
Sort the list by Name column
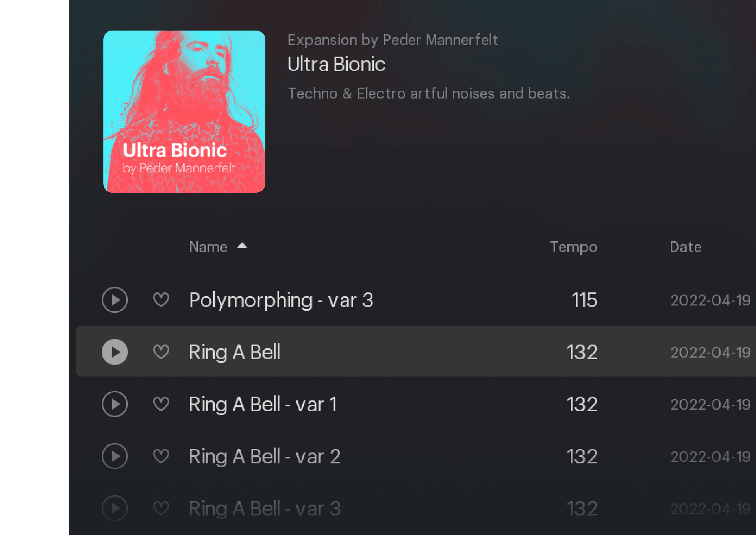click(208, 247)
